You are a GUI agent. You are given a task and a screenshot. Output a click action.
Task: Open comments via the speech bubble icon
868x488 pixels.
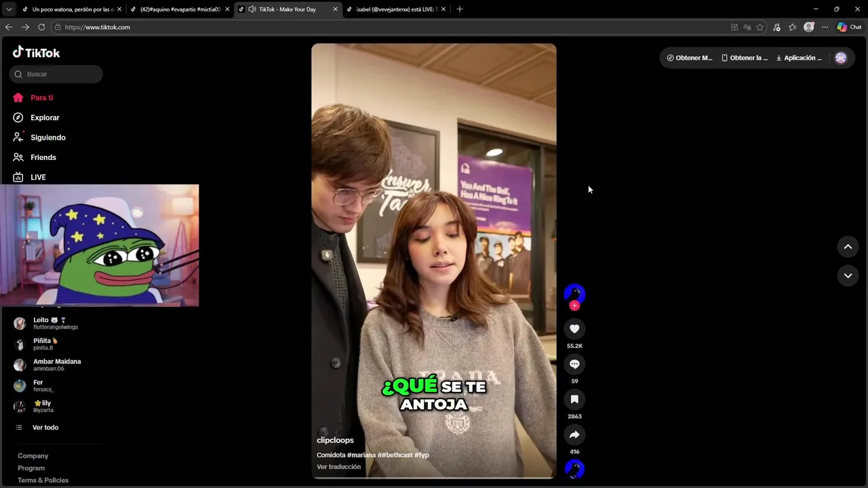[x=574, y=364]
